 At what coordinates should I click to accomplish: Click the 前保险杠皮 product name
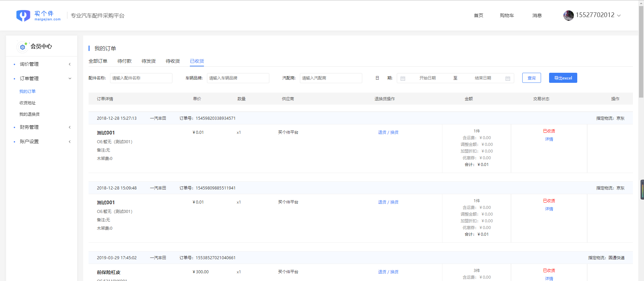pos(109,272)
